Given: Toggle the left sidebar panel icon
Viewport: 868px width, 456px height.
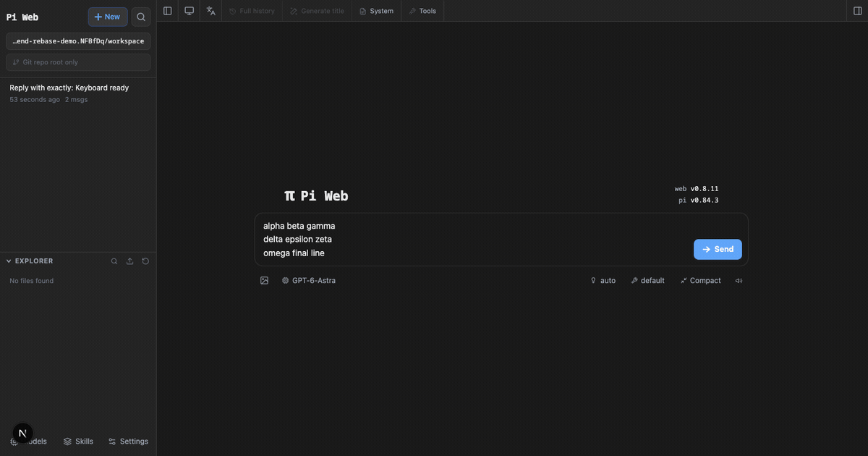Looking at the screenshot, I should pos(168,11).
